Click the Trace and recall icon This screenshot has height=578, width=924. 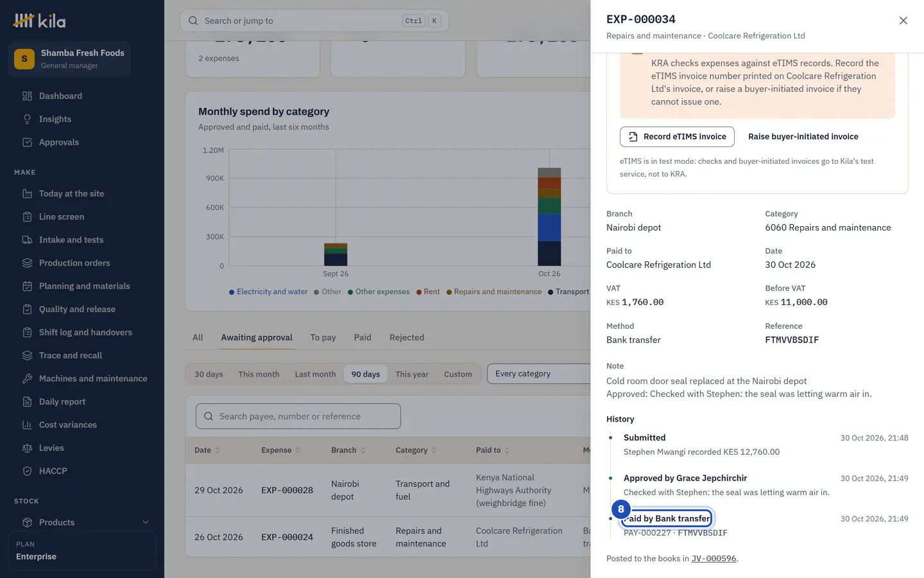(27, 356)
